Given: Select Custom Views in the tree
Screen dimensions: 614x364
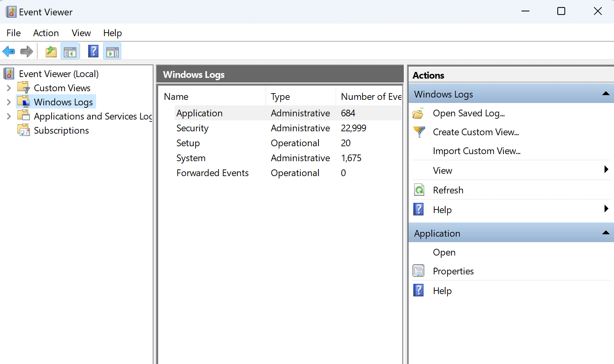Looking at the screenshot, I should coord(62,88).
